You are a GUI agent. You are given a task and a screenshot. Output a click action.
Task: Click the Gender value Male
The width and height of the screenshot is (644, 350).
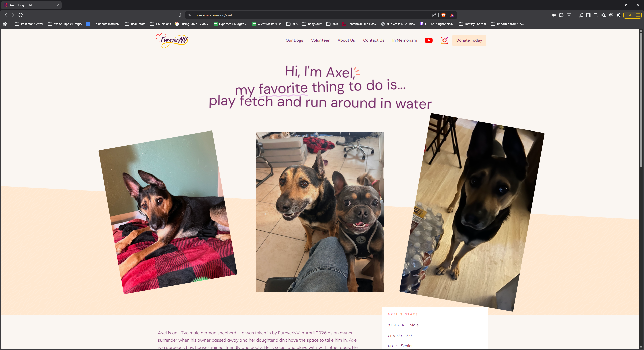pyautogui.click(x=414, y=325)
